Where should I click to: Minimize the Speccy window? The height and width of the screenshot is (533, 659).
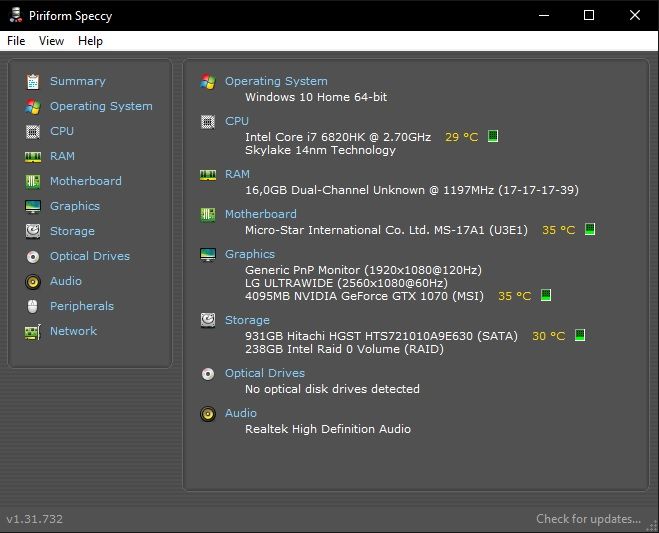pyautogui.click(x=544, y=15)
